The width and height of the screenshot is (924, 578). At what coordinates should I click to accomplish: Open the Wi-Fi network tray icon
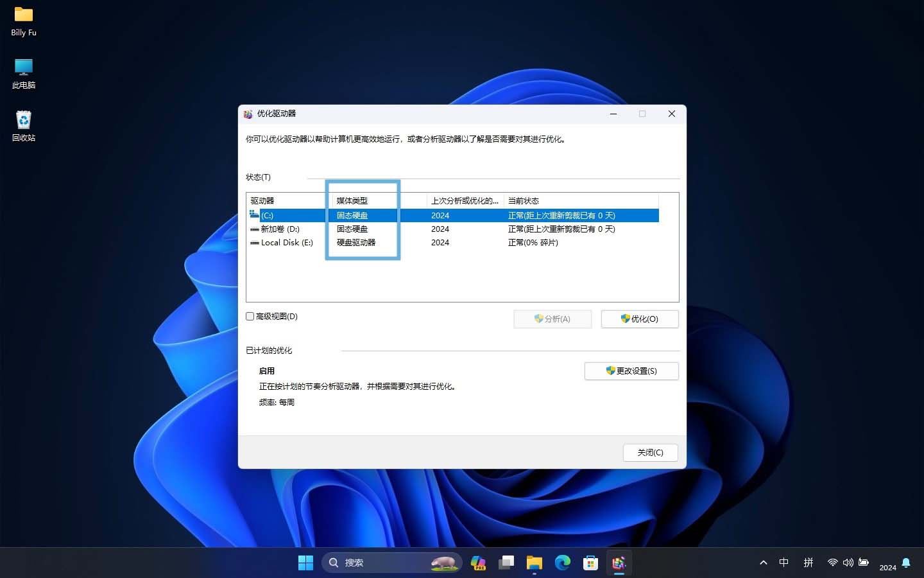pos(832,563)
